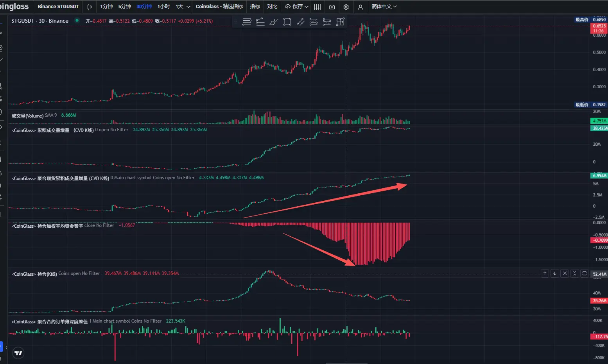
Task: Open the user account profile icon
Action: pyautogui.click(x=360, y=7)
